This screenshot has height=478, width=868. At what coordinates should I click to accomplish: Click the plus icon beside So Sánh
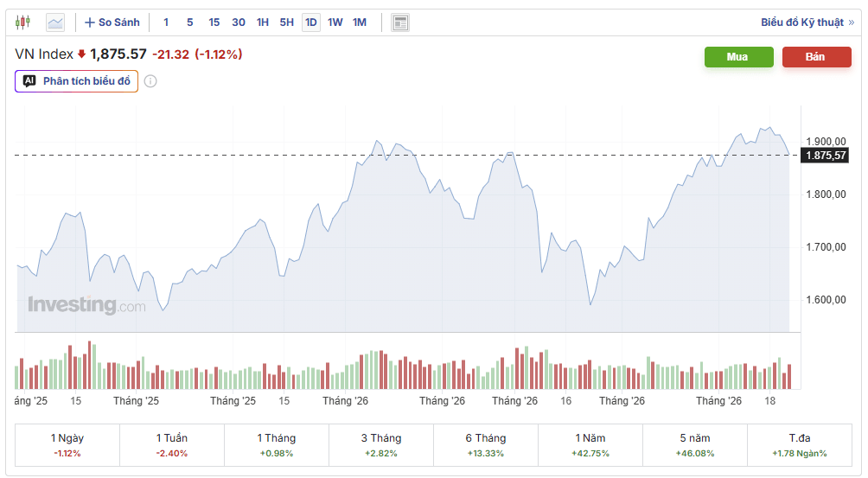pyautogui.click(x=90, y=22)
